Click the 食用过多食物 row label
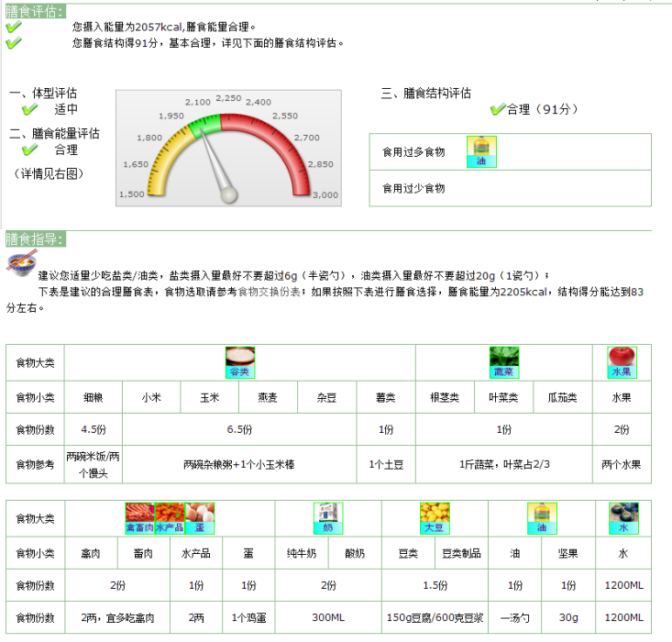Image resolution: width=672 pixels, height=642 pixels. point(413,152)
